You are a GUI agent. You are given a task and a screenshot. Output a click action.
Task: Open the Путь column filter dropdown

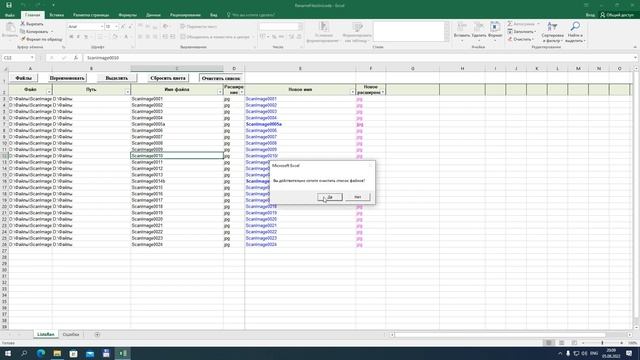click(x=127, y=92)
